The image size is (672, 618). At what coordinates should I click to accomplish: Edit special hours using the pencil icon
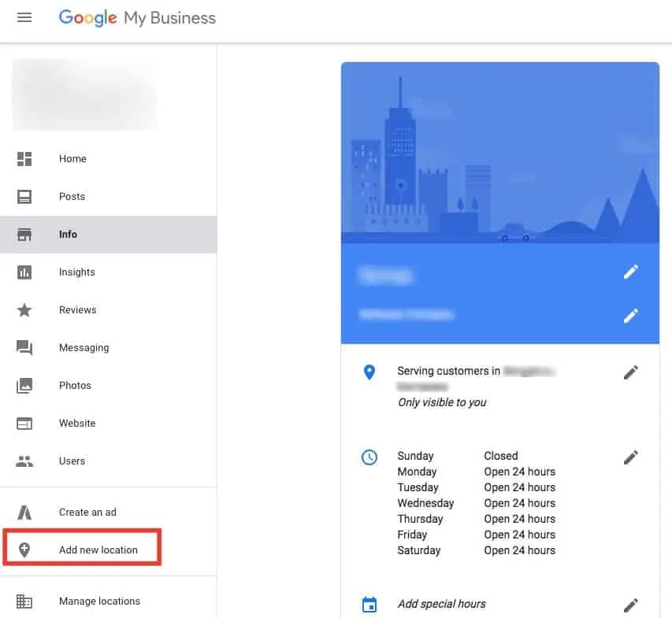tap(630, 605)
